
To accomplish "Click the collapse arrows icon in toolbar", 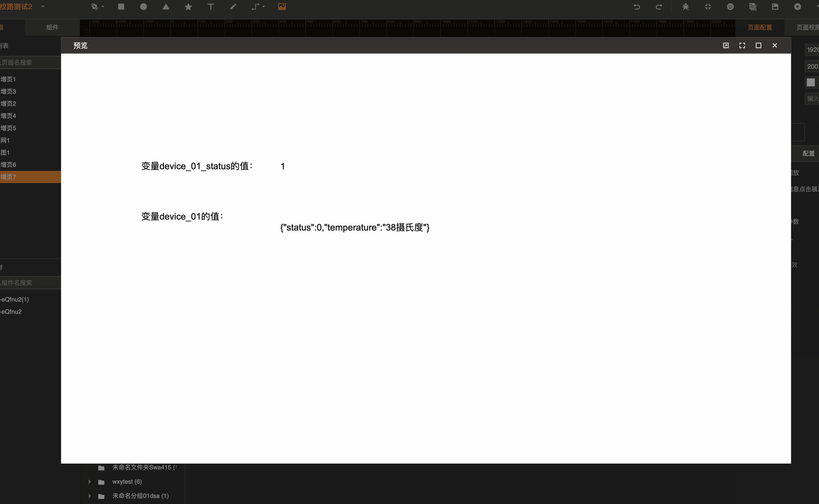I will [x=708, y=7].
